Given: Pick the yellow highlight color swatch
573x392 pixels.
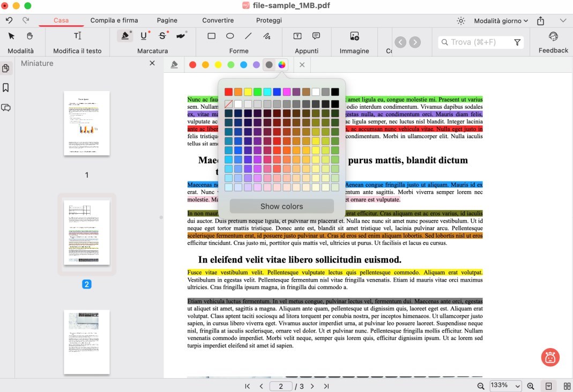Looking at the screenshot, I should [x=218, y=65].
